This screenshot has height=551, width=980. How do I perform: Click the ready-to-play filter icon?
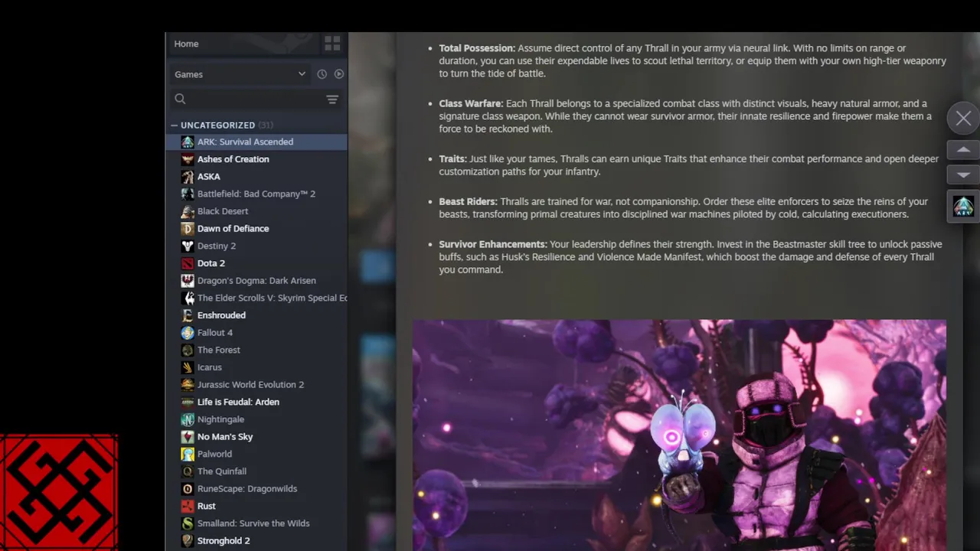[x=338, y=74]
